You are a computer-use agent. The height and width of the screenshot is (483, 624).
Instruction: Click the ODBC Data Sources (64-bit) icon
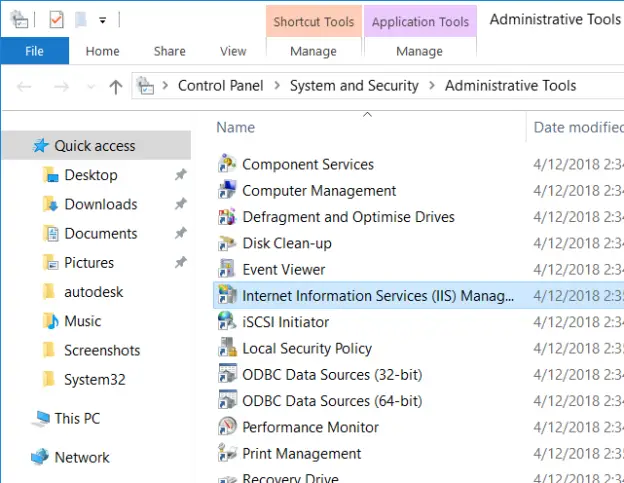(227, 400)
